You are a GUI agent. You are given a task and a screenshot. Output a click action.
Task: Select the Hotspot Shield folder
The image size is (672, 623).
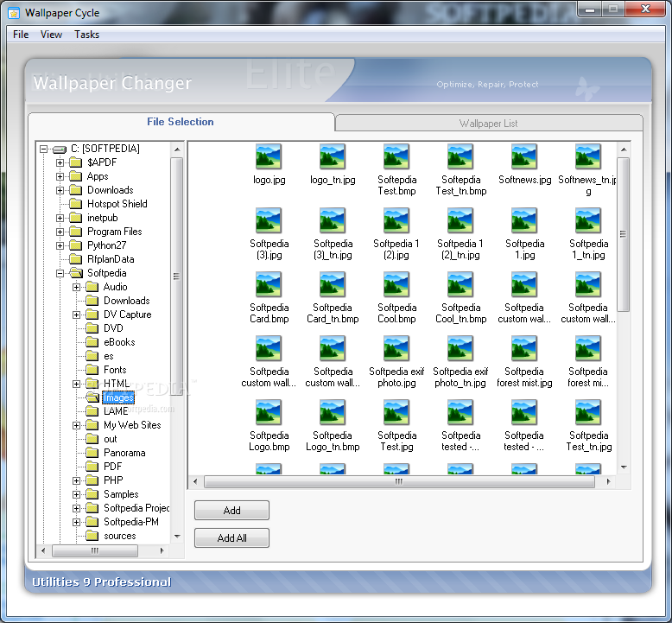(x=117, y=204)
